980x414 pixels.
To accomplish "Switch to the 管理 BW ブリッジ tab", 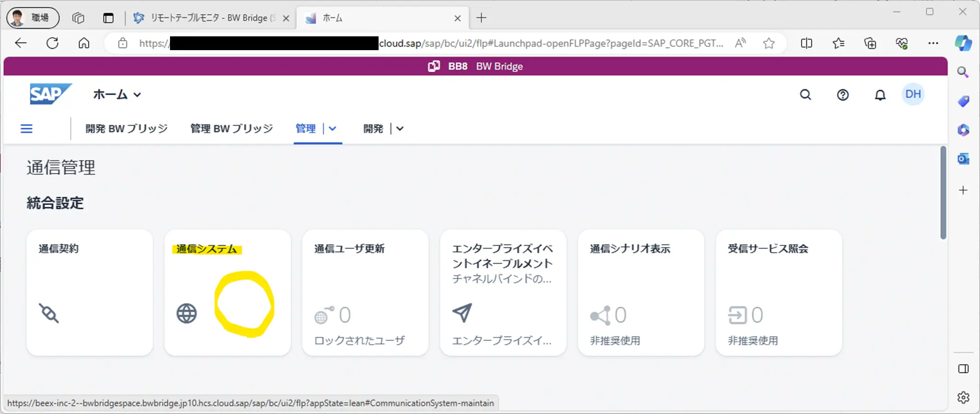I will pos(232,129).
